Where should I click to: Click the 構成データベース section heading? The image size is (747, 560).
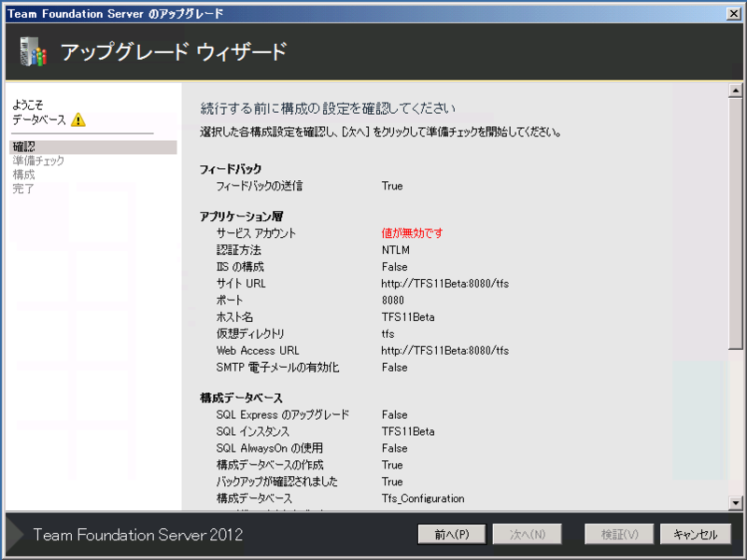[241, 399]
